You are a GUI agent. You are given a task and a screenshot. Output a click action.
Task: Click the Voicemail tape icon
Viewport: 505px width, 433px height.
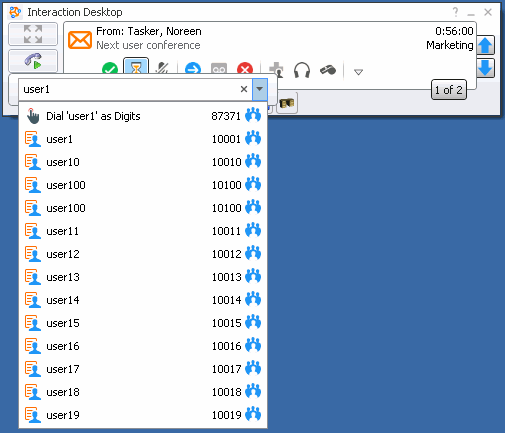click(x=219, y=69)
